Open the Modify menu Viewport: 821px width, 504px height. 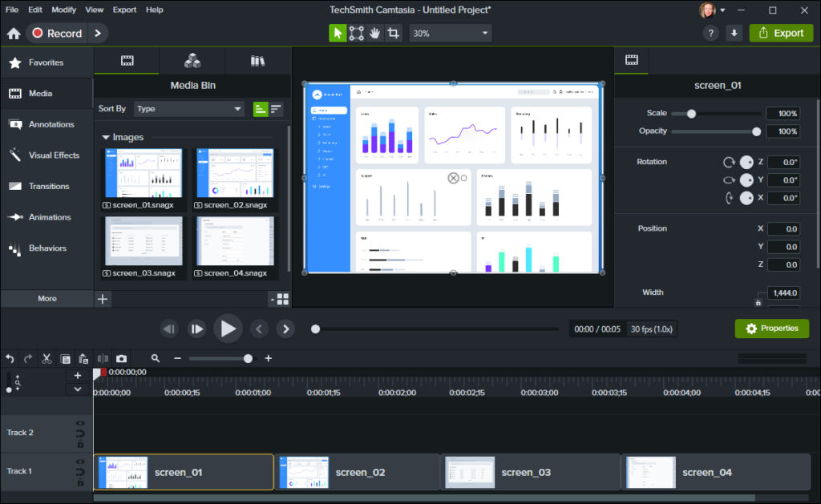pyautogui.click(x=63, y=10)
